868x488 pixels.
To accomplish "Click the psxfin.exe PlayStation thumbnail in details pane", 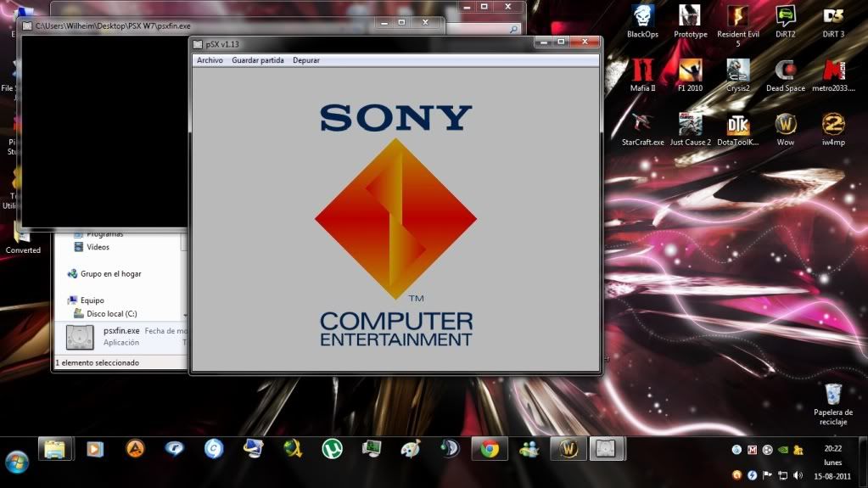I will pyautogui.click(x=80, y=337).
